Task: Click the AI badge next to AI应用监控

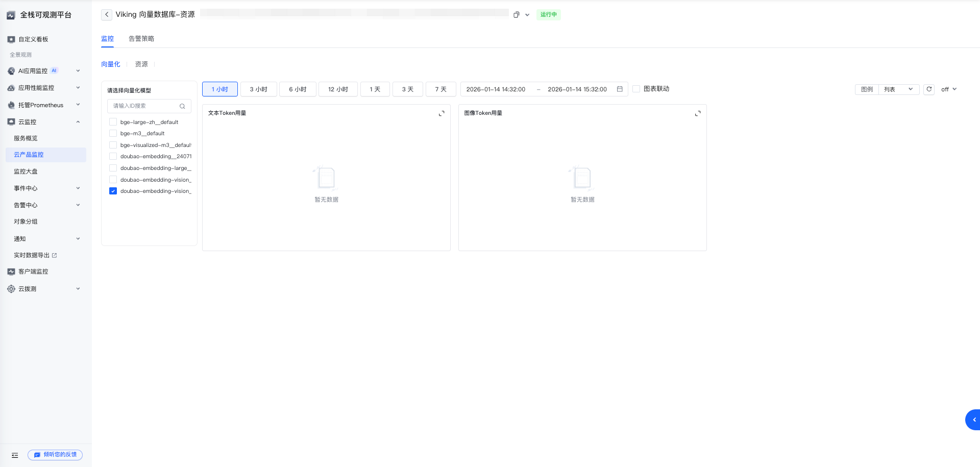Action: 54,70
